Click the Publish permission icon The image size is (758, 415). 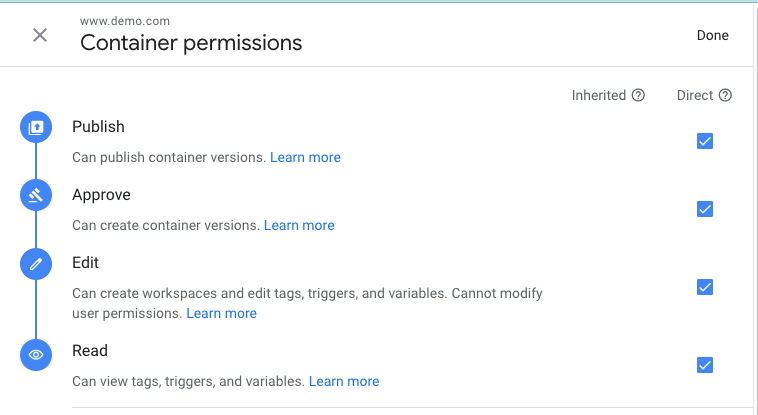(36, 127)
